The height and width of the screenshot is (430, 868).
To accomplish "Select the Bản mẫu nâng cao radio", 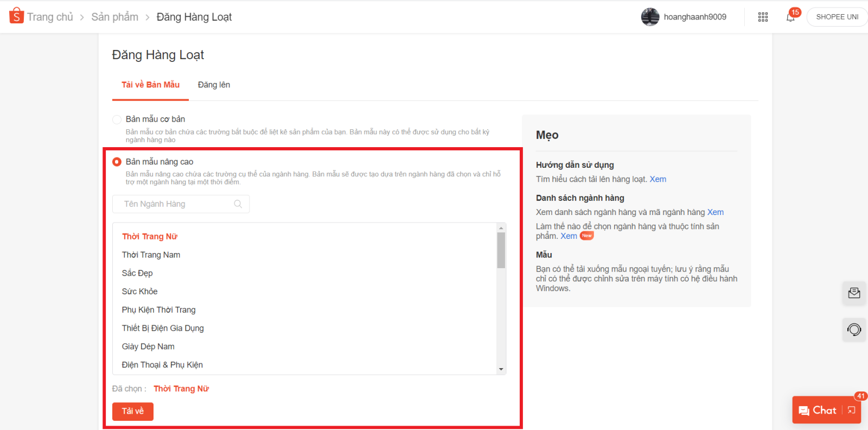I will click(117, 162).
